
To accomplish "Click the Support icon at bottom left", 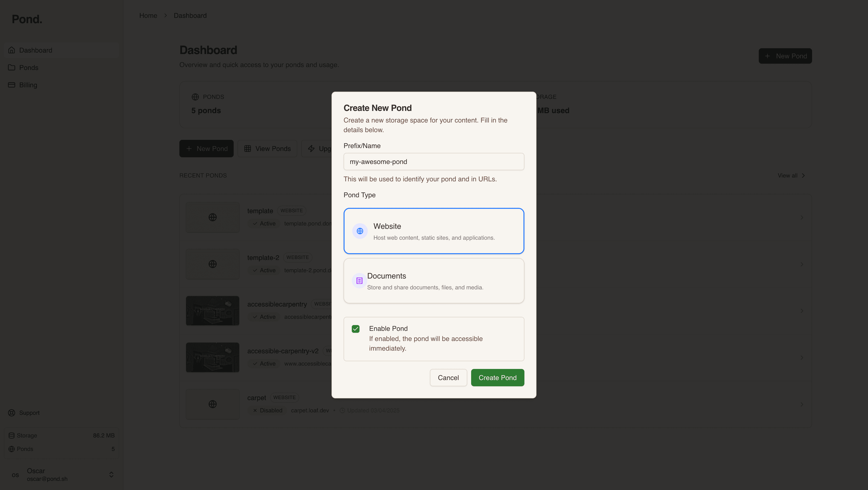I will click(12, 413).
